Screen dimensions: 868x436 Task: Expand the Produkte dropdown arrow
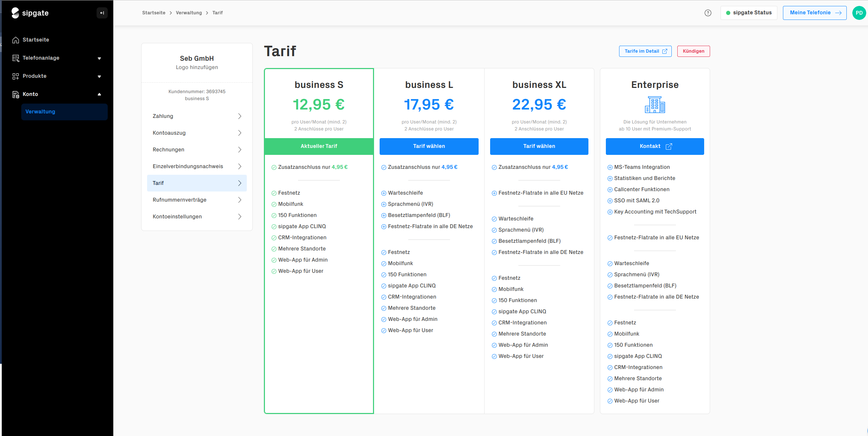tap(99, 76)
